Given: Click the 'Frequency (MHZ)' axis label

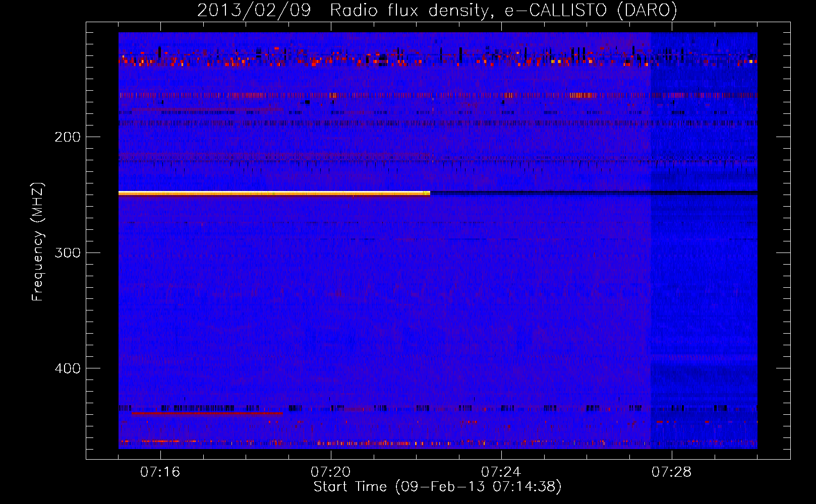Looking at the screenshot, I should pos(38,241).
